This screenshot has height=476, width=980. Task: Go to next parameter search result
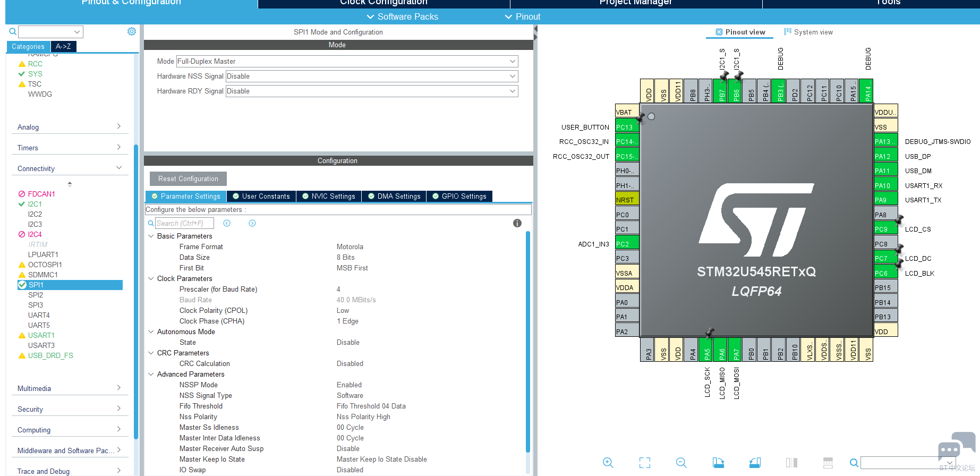(x=252, y=223)
